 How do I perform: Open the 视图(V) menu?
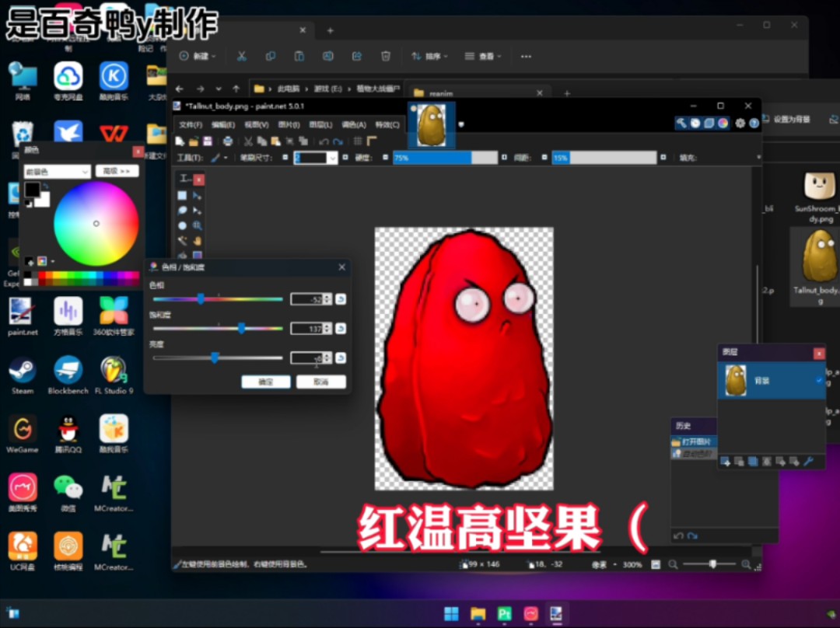pyautogui.click(x=256, y=124)
